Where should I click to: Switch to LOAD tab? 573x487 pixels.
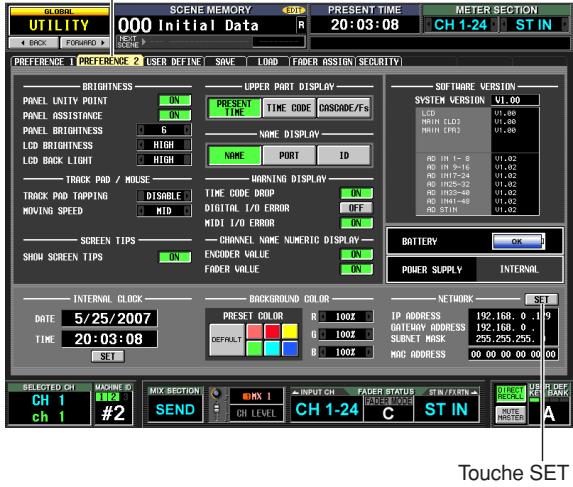[x=268, y=62]
